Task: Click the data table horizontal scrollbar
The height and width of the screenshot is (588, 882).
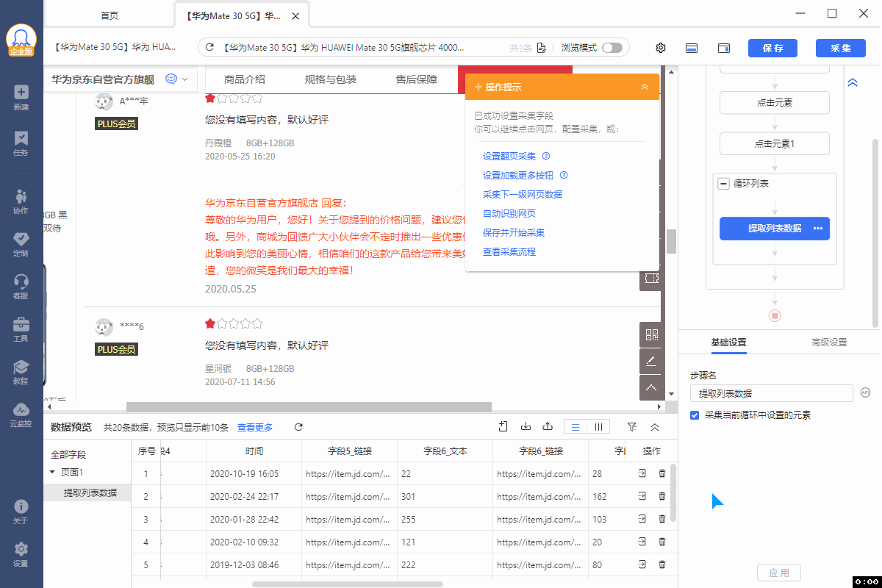Action: click(x=348, y=584)
